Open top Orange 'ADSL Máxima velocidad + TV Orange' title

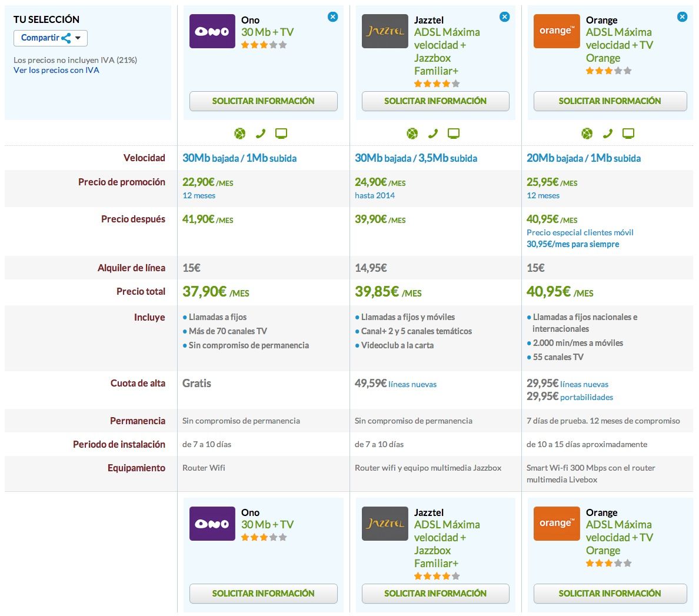[x=620, y=45]
